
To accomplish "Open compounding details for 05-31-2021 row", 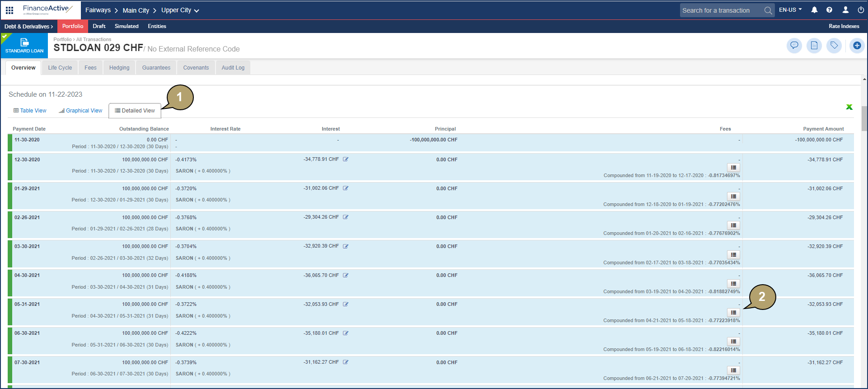I will click(x=733, y=313).
